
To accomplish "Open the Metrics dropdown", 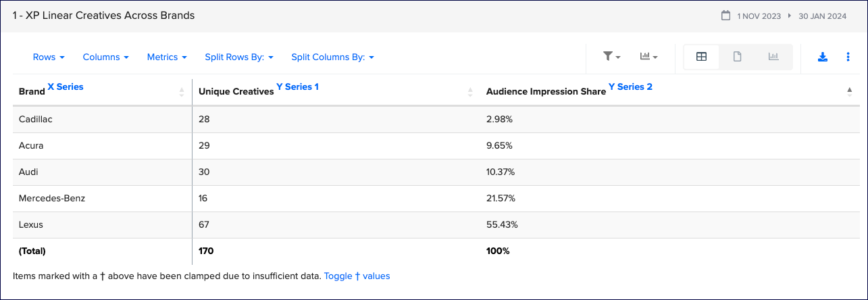I will click(x=167, y=57).
